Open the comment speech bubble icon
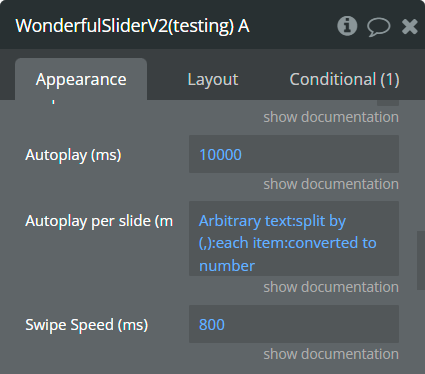Viewport: 425px width, 374px height. tap(379, 27)
